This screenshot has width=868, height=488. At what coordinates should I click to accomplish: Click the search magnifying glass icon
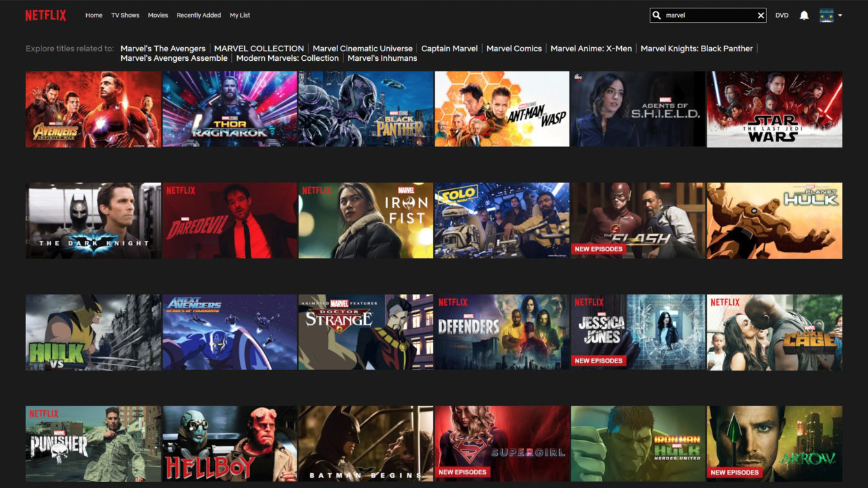(x=656, y=14)
